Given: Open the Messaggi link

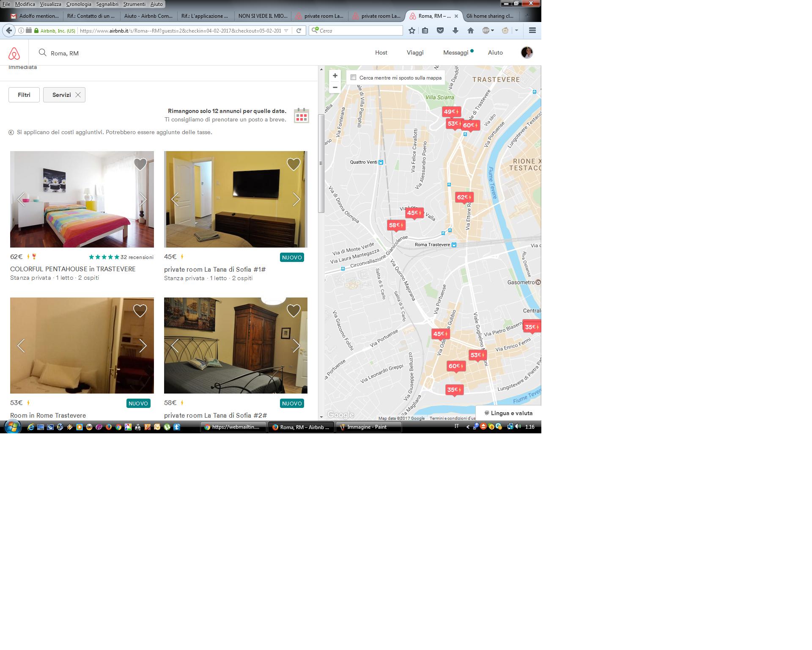Looking at the screenshot, I should [x=455, y=53].
